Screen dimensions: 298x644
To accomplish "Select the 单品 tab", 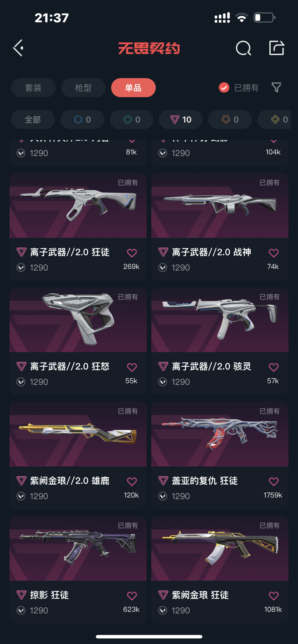I will [x=133, y=88].
